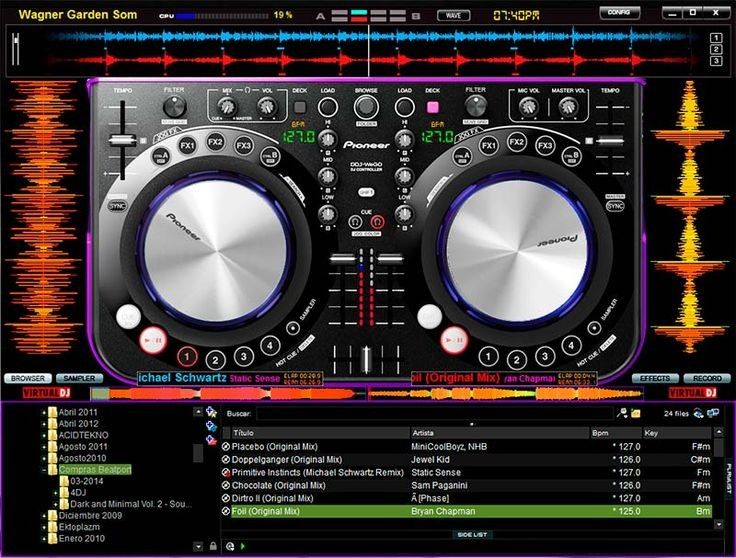Image resolution: width=736 pixels, height=558 pixels.
Task: Expand the Abril 2012 folder
Action: [x=44, y=424]
